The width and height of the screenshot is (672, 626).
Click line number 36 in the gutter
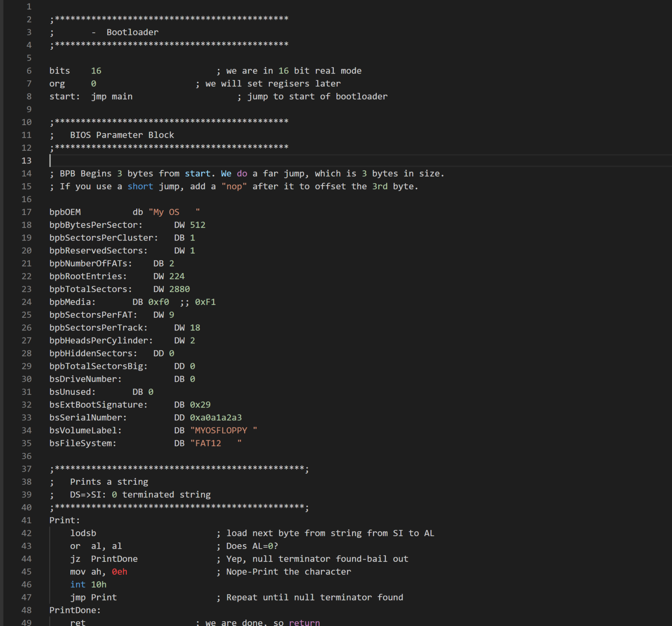26,456
